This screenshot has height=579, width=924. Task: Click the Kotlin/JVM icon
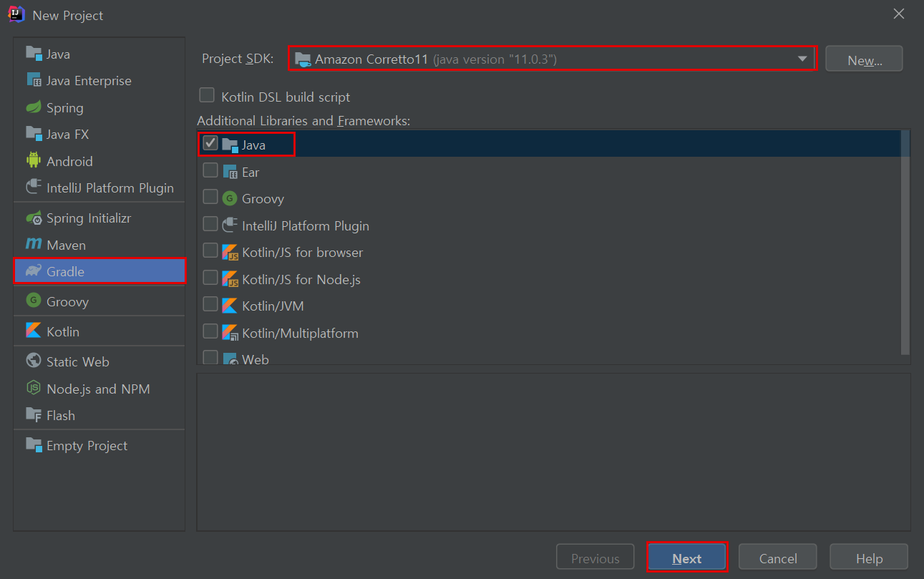click(230, 306)
